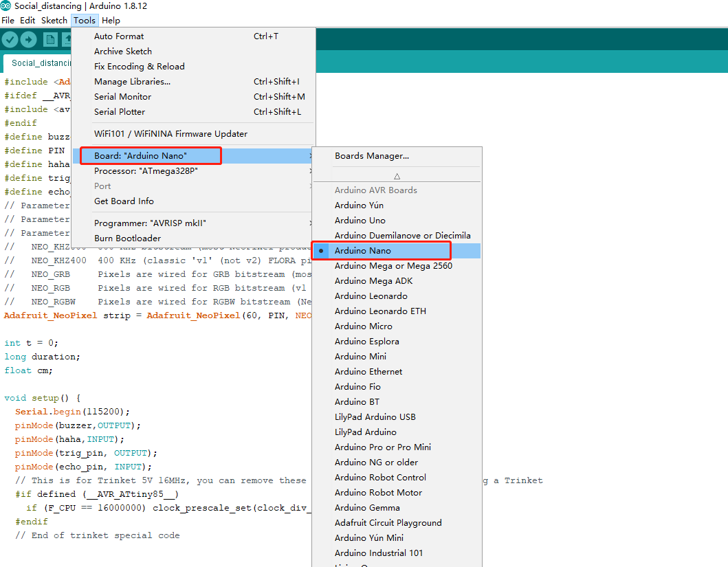Click the Arduino app logo in the title bar

tap(6, 6)
